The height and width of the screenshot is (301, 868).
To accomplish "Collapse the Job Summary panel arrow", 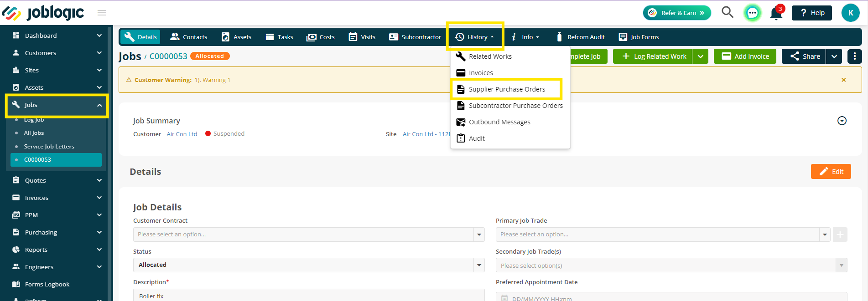I will pyautogui.click(x=842, y=121).
